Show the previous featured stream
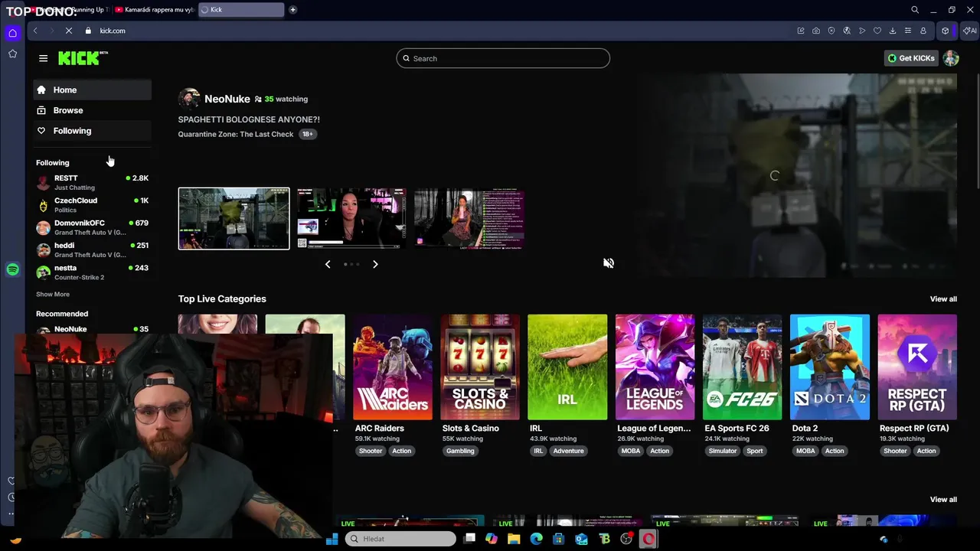The image size is (980, 551). click(x=328, y=264)
